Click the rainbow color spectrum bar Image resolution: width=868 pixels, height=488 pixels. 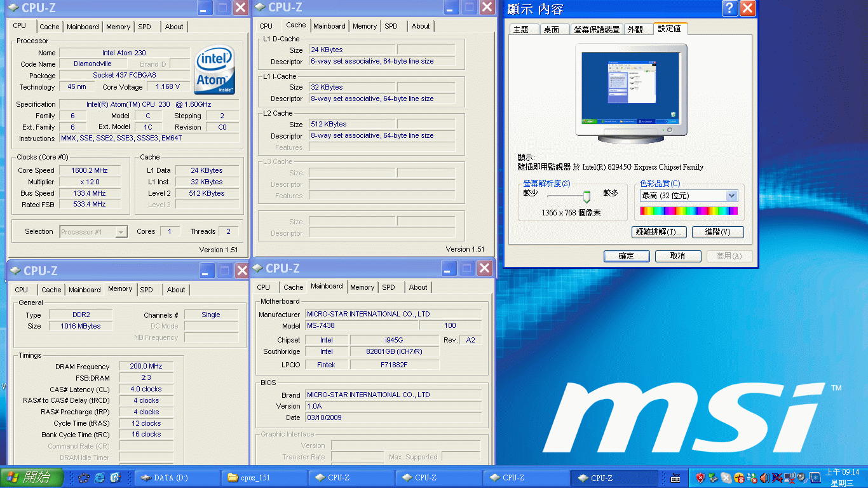tap(689, 210)
